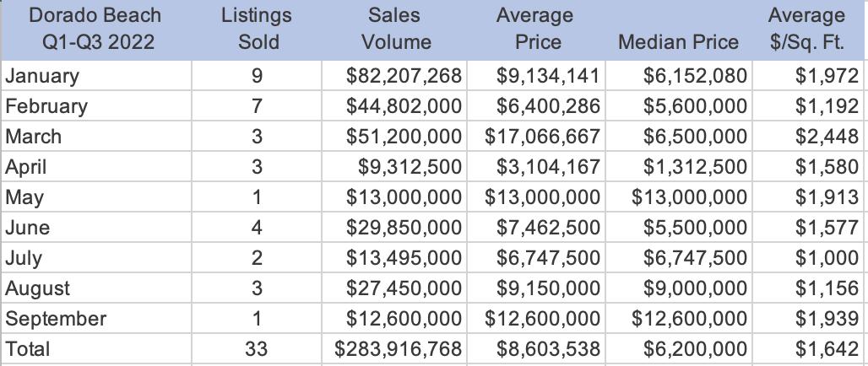
Task: Select the Median Price header cell
Action: click(679, 30)
